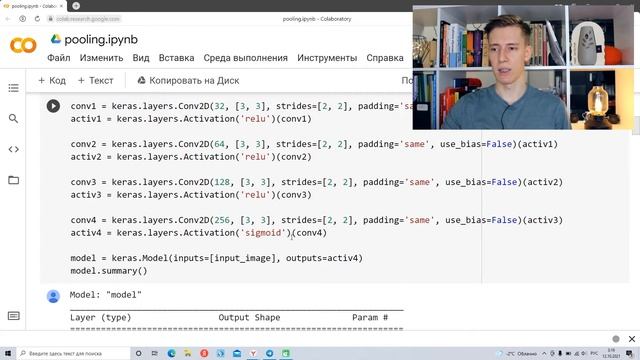Click the Google Drive icon next to title
The height and width of the screenshot is (360, 640).
pos(56,39)
